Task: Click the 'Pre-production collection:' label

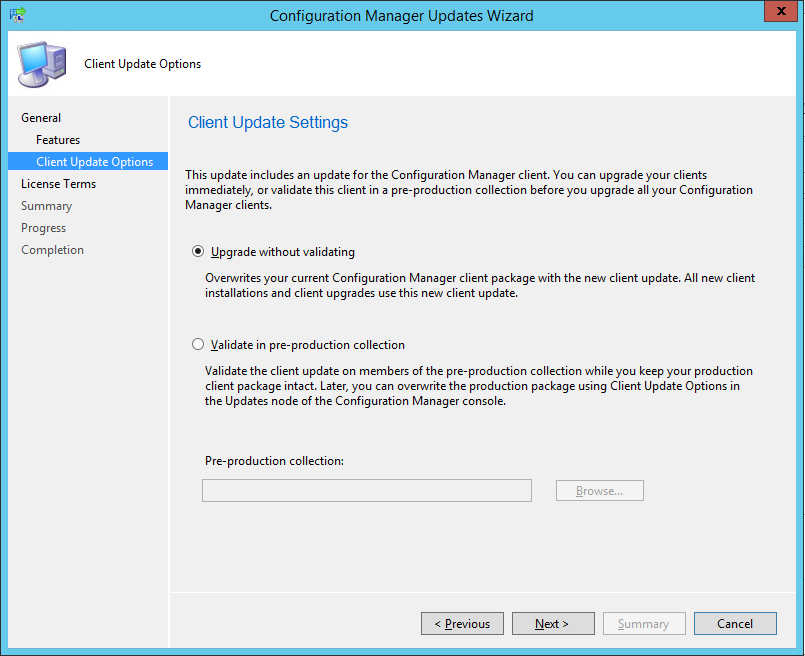Action: click(x=274, y=461)
